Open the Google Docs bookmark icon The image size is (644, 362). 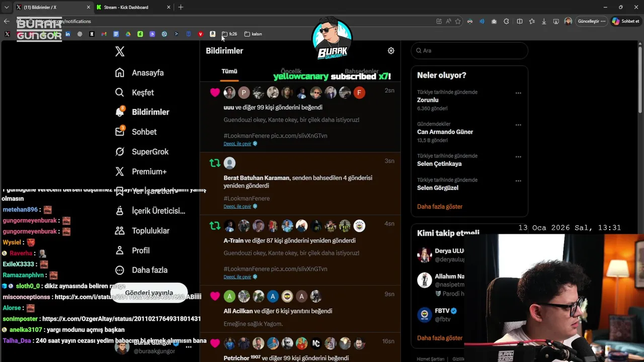(x=116, y=34)
